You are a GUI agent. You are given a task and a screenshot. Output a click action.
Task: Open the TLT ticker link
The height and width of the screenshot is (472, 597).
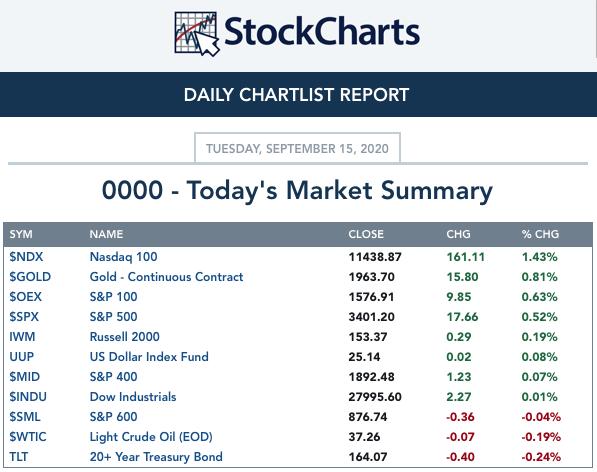coord(19,457)
